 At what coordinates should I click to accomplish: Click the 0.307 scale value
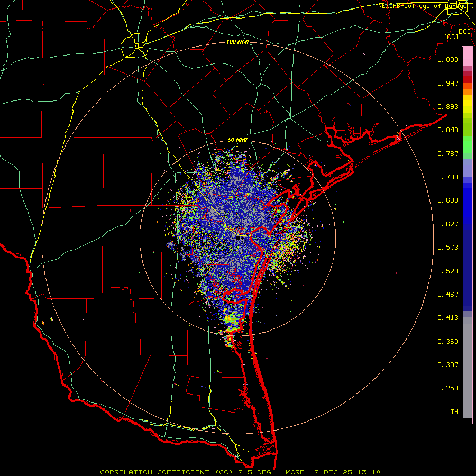pyautogui.click(x=448, y=364)
